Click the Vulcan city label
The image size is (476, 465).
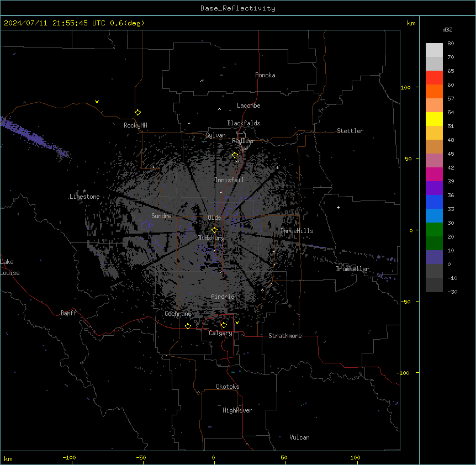pos(299,437)
